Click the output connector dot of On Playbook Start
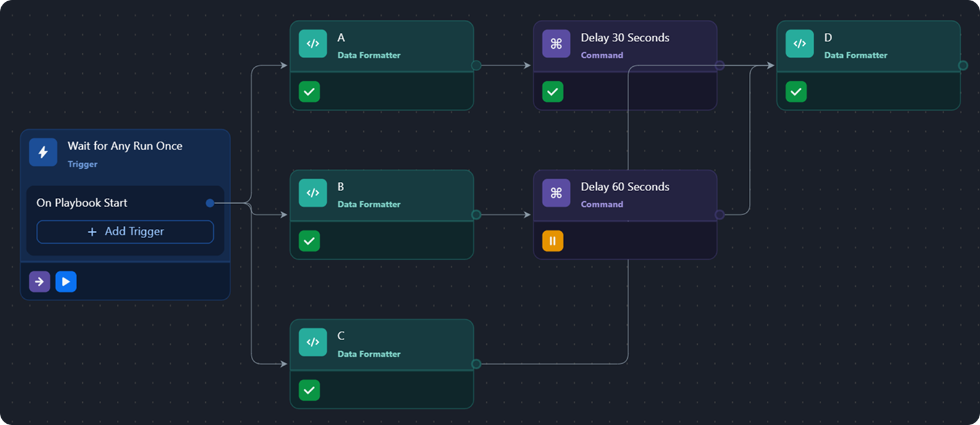The width and height of the screenshot is (980, 425). 210,203
